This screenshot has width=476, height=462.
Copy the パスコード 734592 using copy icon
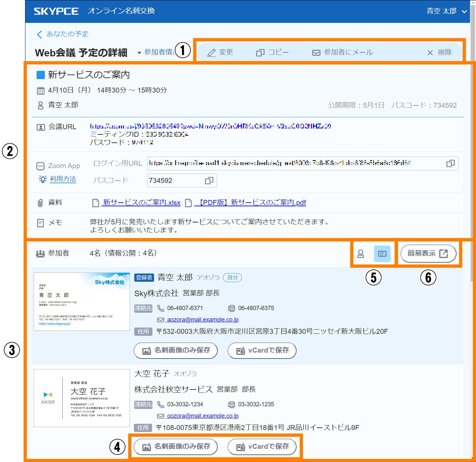(x=209, y=181)
